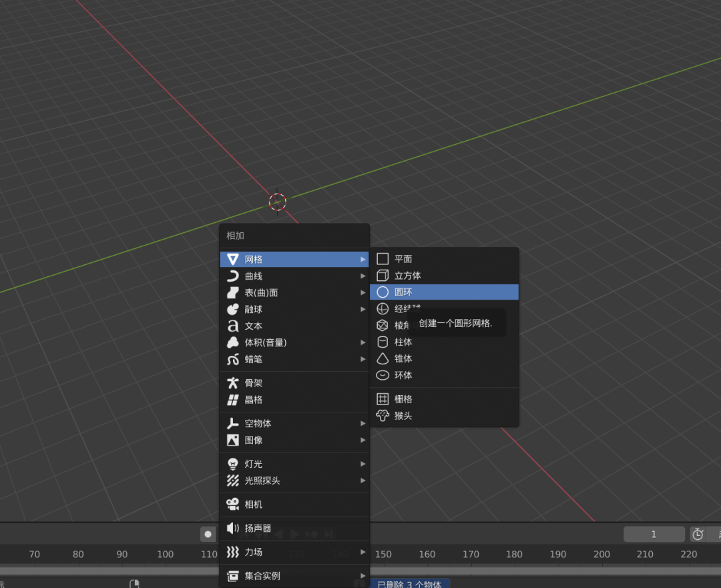
Task: Click the 光照探头 light probe icon
Action: (233, 481)
